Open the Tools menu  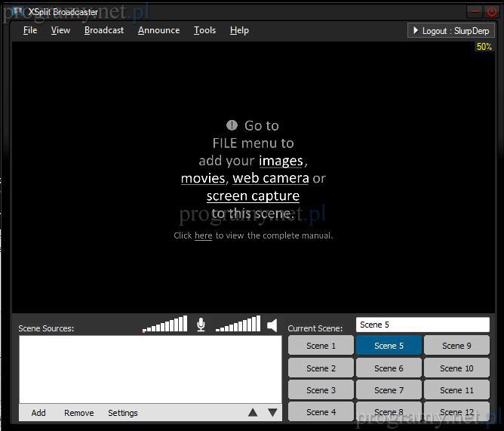coord(204,30)
